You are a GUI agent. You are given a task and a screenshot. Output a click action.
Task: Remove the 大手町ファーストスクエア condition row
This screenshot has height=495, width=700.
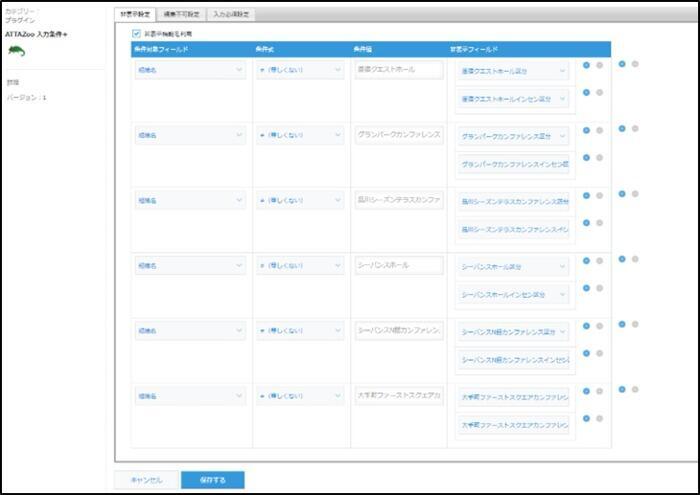(x=635, y=390)
